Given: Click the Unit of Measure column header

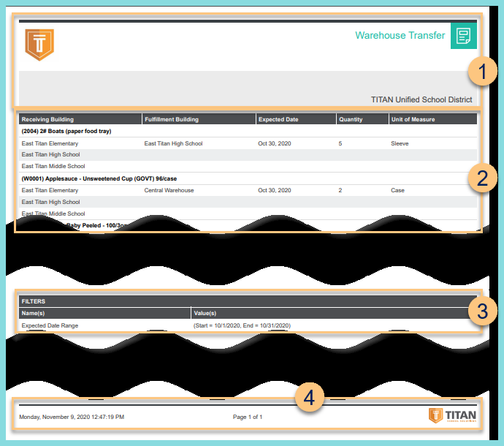Looking at the screenshot, I should coord(433,119).
